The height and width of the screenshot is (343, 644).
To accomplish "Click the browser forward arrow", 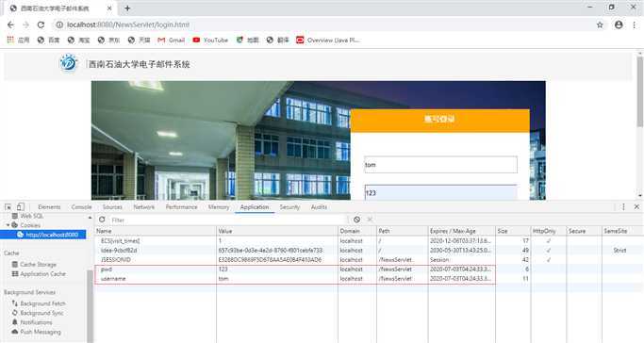I will (x=25, y=24).
